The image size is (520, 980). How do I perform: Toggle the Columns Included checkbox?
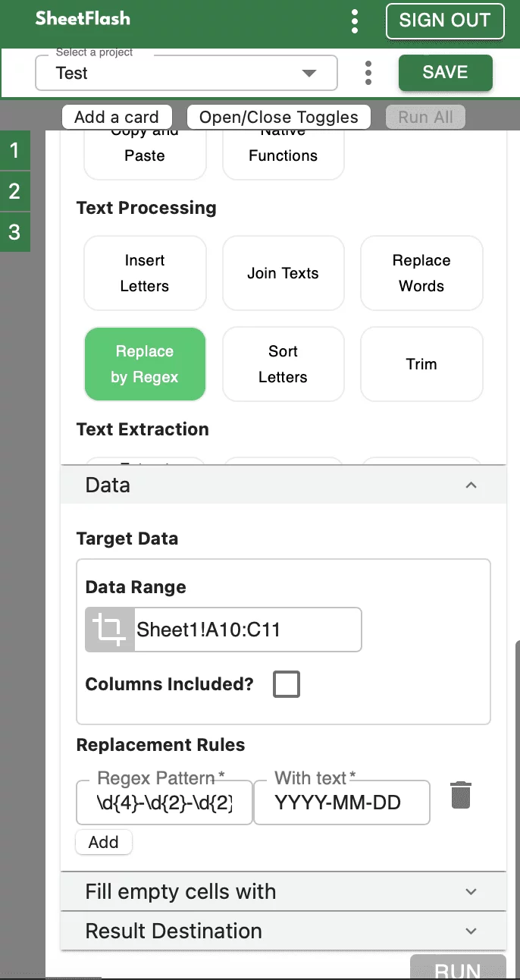pyautogui.click(x=287, y=684)
